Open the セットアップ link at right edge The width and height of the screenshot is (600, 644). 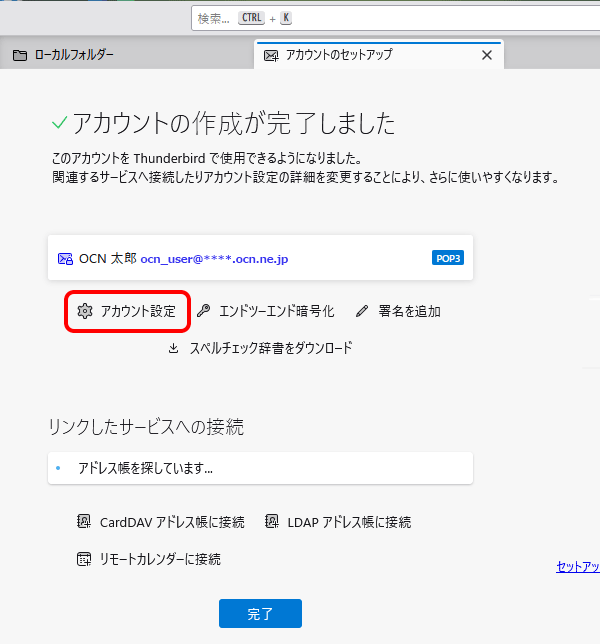coord(578,567)
